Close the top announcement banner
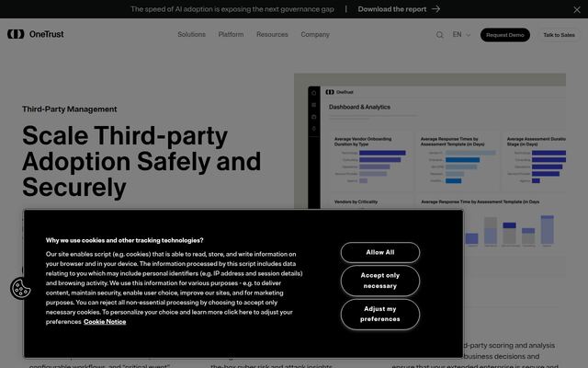588x368 pixels. click(577, 10)
